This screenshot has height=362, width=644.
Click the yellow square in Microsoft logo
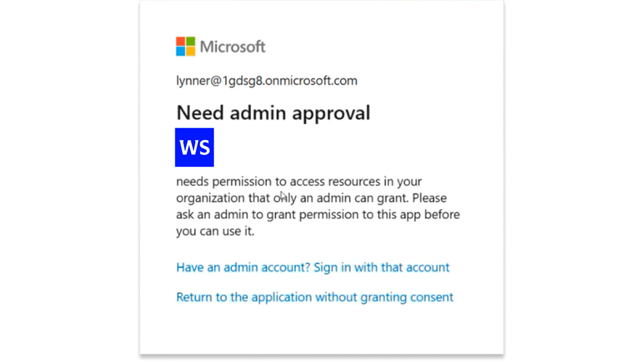(x=191, y=52)
